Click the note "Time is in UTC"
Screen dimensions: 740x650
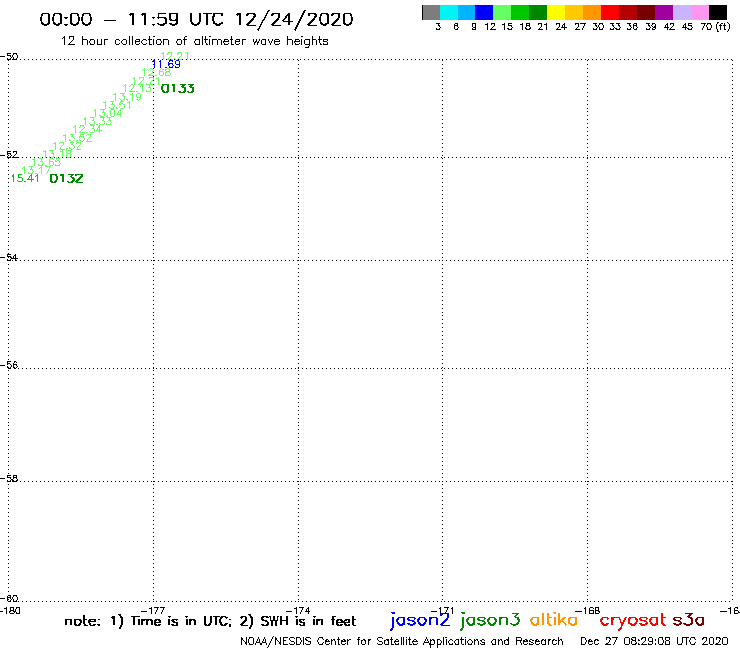pyautogui.click(x=181, y=621)
